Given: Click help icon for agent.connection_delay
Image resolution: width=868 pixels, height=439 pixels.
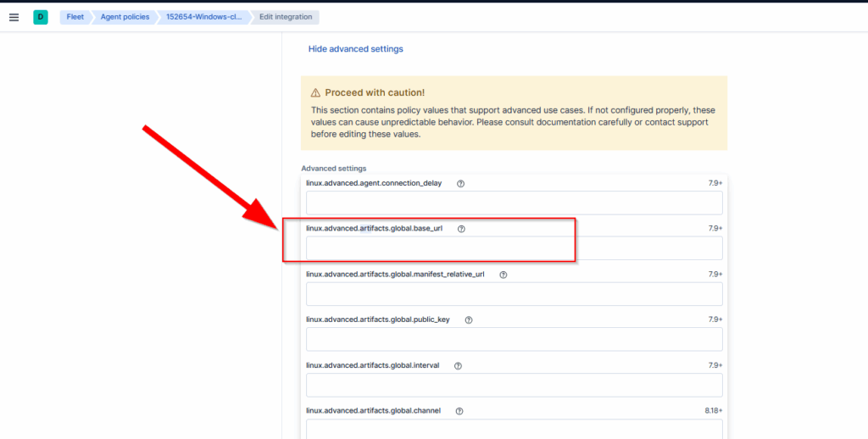Looking at the screenshot, I should (x=461, y=183).
